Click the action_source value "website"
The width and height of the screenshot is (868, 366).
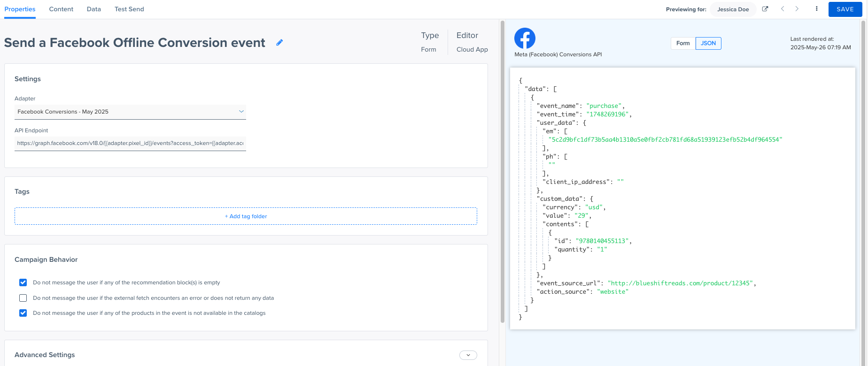(x=612, y=292)
